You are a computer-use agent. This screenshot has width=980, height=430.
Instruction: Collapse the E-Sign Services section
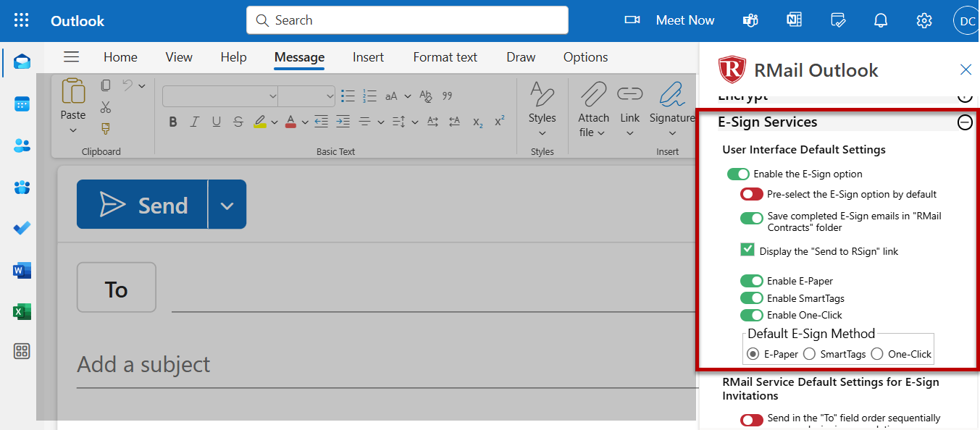coord(965,122)
